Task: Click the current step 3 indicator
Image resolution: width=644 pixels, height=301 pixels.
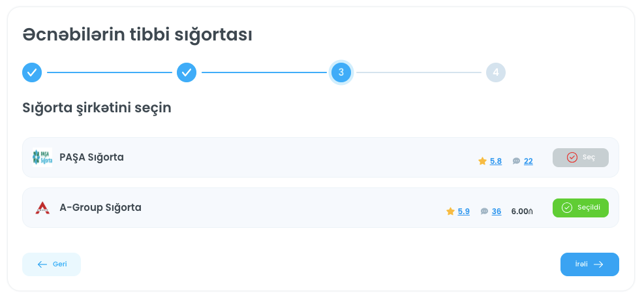Action: [x=341, y=72]
